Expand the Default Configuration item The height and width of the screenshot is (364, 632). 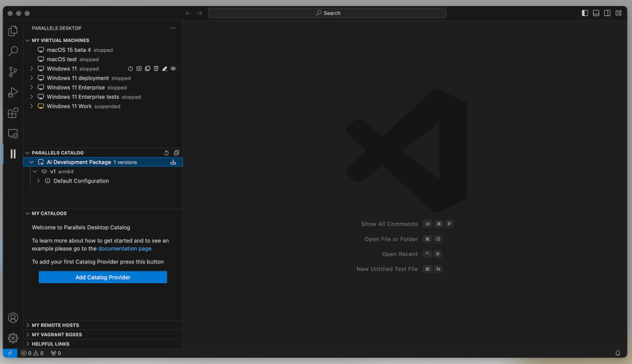(38, 181)
